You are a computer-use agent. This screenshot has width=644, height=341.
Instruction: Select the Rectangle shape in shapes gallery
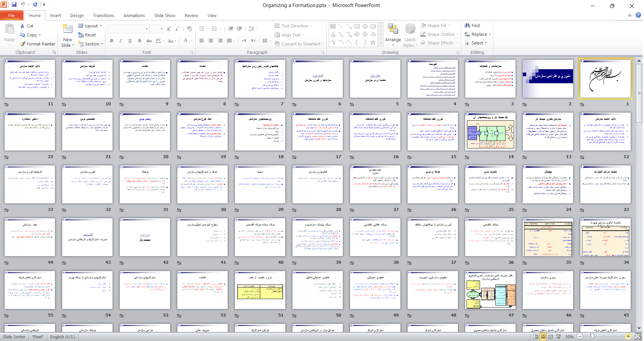click(x=357, y=26)
